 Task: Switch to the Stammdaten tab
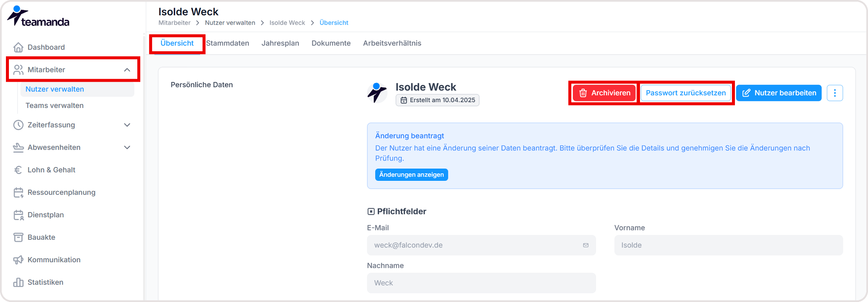[228, 43]
